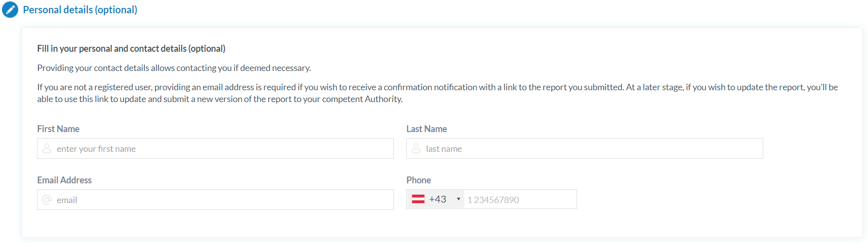Click the 'Providing your contact details' sentence
Image resolution: width=868 pixels, height=243 pixels.
(x=174, y=68)
